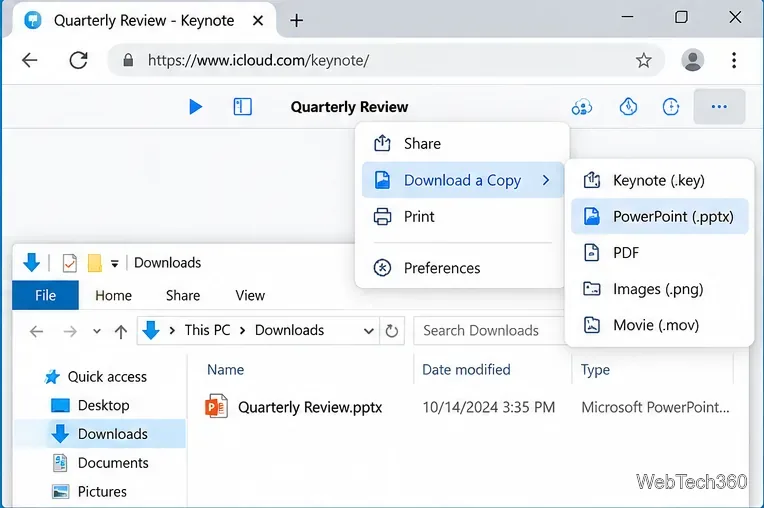Click the date 10/14/2024 3:35 PM cell
This screenshot has height=508, width=764.
489,407
